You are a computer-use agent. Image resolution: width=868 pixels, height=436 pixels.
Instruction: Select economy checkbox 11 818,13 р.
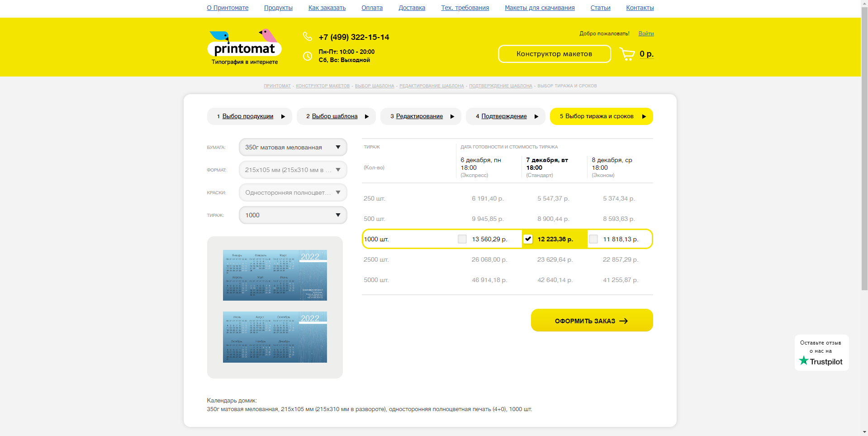(x=593, y=239)
